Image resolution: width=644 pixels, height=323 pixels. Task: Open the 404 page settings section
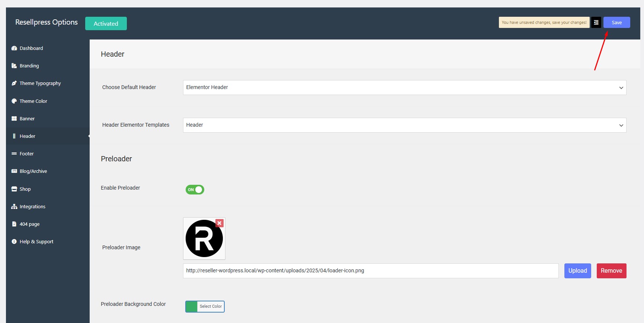tap(29, 224)
